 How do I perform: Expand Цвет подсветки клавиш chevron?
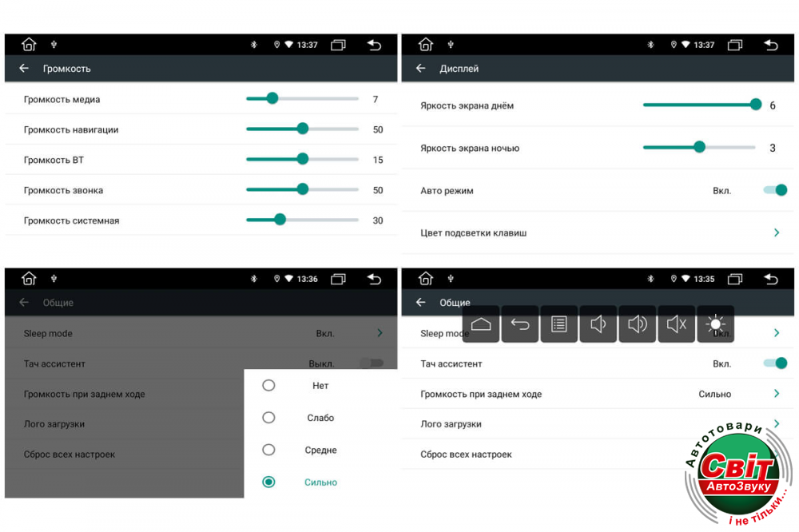pos(776,233)
